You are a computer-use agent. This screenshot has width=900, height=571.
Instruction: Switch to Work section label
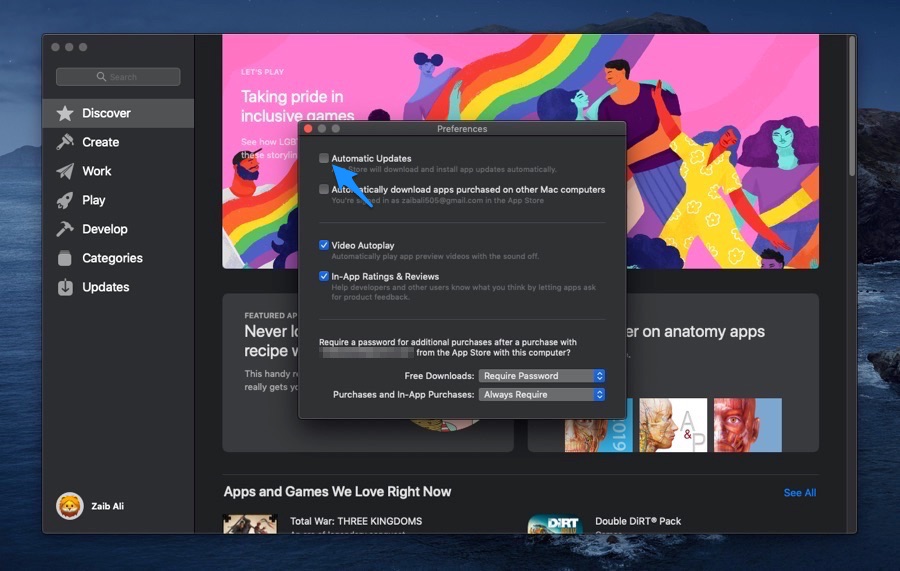(96, 171)
